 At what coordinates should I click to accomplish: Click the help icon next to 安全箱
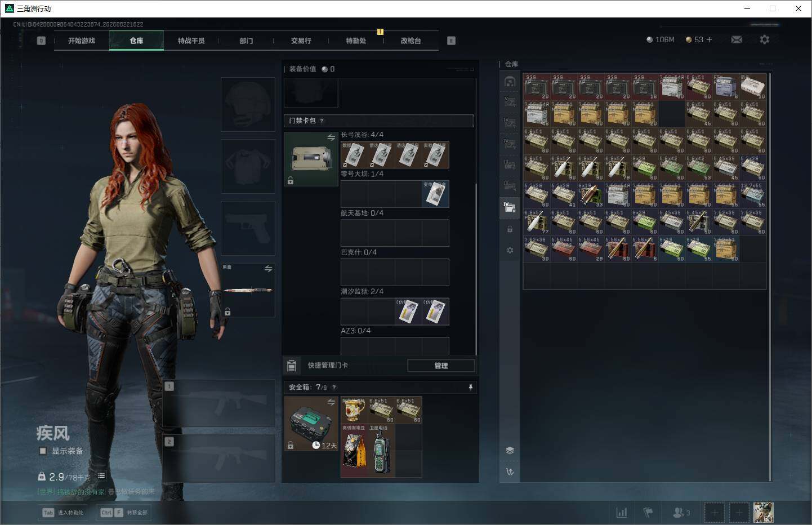point(334,387)
